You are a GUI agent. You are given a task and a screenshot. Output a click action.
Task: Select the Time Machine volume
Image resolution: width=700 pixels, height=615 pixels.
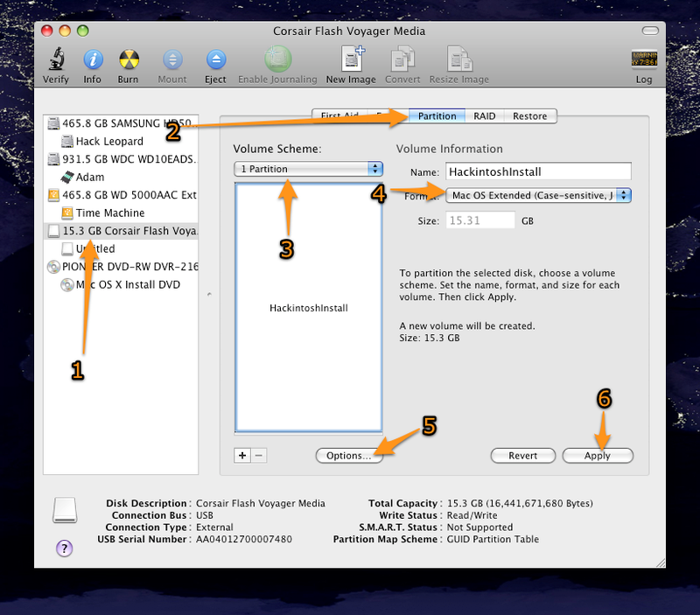click(121, 213)
